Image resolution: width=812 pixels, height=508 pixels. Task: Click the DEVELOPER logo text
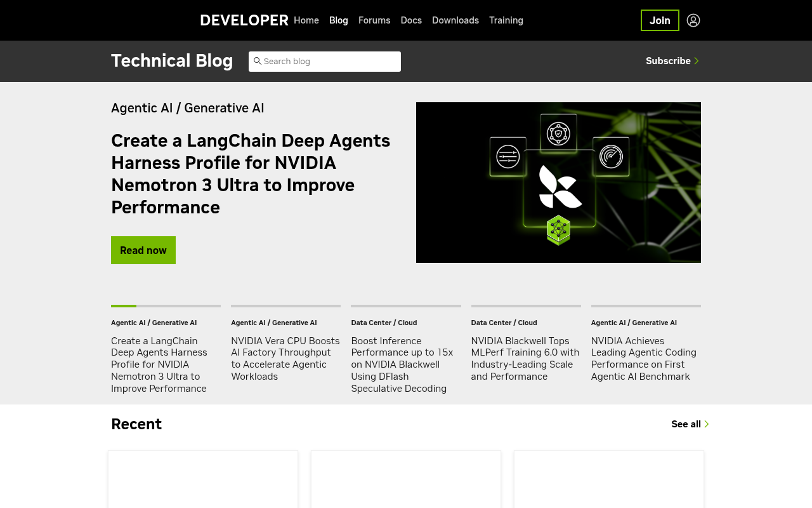tap(244, 20)
